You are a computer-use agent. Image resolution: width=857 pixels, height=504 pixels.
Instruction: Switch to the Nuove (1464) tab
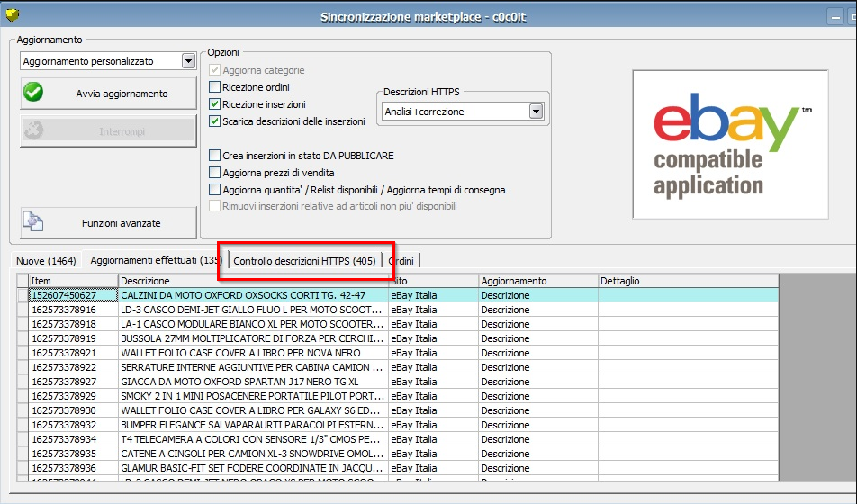click(x=46, y=261)
